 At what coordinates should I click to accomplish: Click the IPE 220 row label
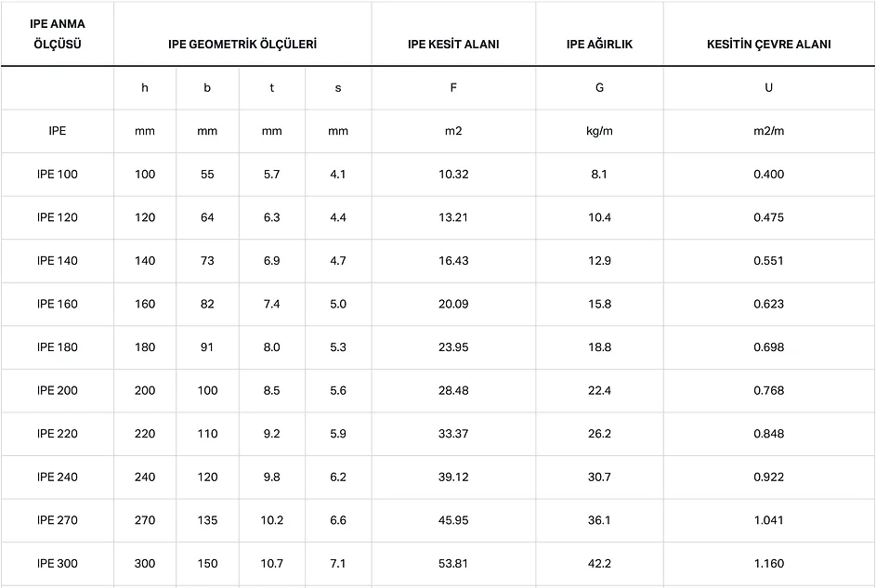(x=57, y=434)
